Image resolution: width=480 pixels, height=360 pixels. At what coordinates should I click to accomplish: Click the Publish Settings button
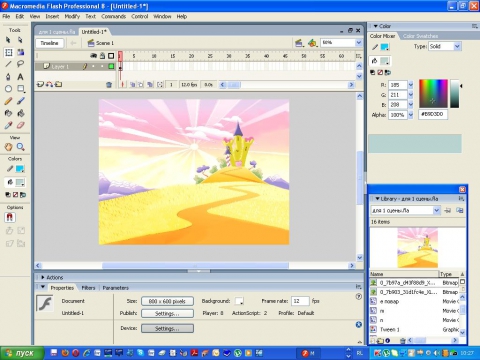[167, 313]
